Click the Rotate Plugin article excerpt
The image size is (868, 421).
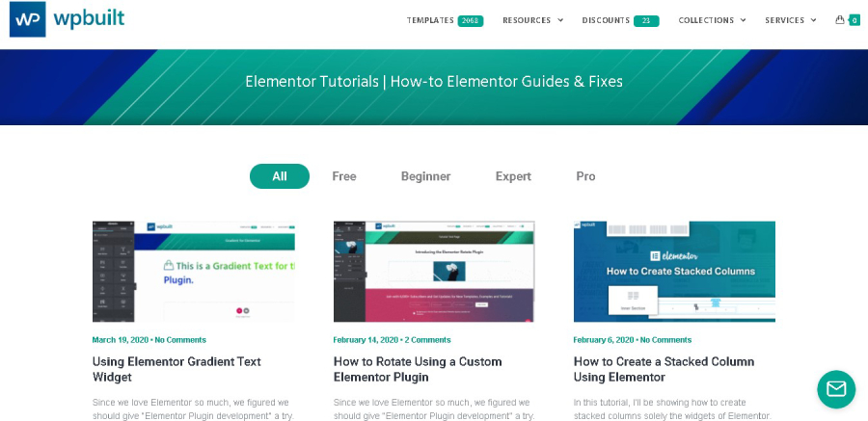click(433, 409)
